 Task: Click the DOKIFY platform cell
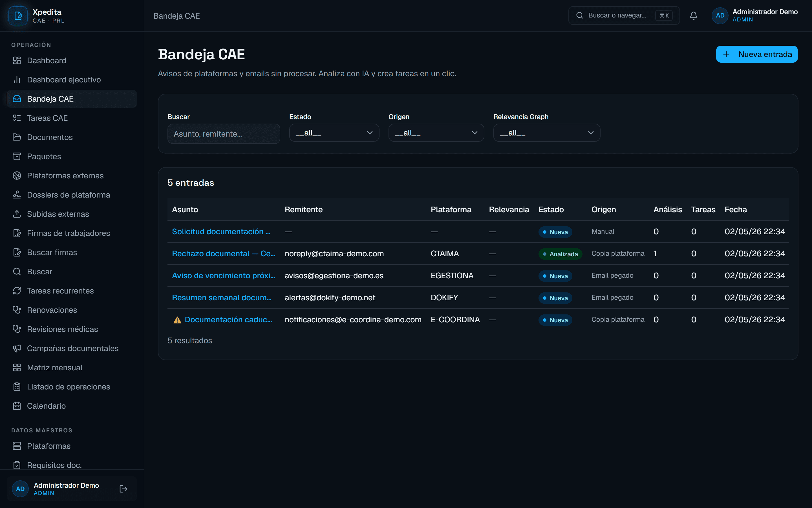(444, 298)
